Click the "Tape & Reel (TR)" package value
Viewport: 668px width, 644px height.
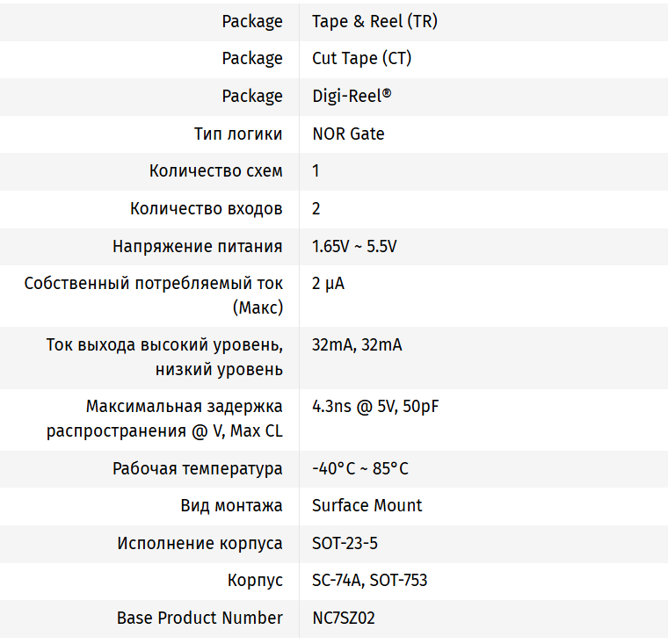click(x=374, y=21)
